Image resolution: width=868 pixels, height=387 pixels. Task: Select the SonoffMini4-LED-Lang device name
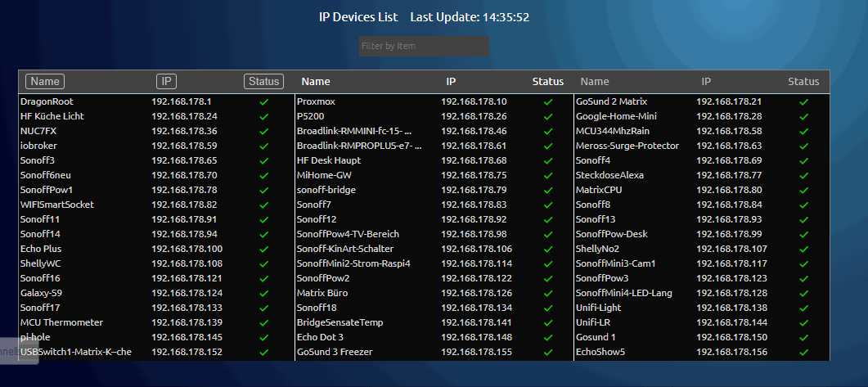pyautogui.click(x=624, y=293)
